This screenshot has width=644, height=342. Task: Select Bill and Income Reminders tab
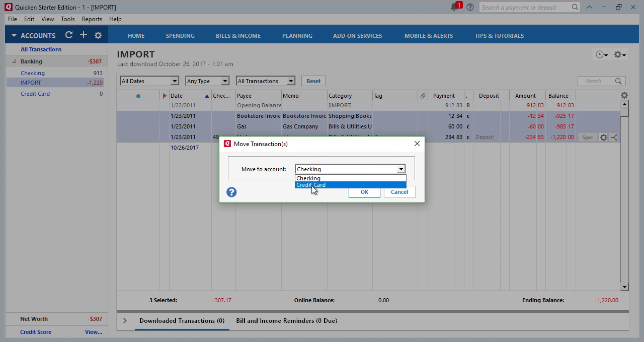click(286, 320)
